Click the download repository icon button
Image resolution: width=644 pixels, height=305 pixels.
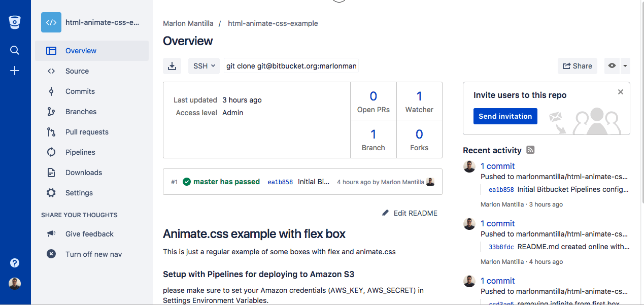172,66
